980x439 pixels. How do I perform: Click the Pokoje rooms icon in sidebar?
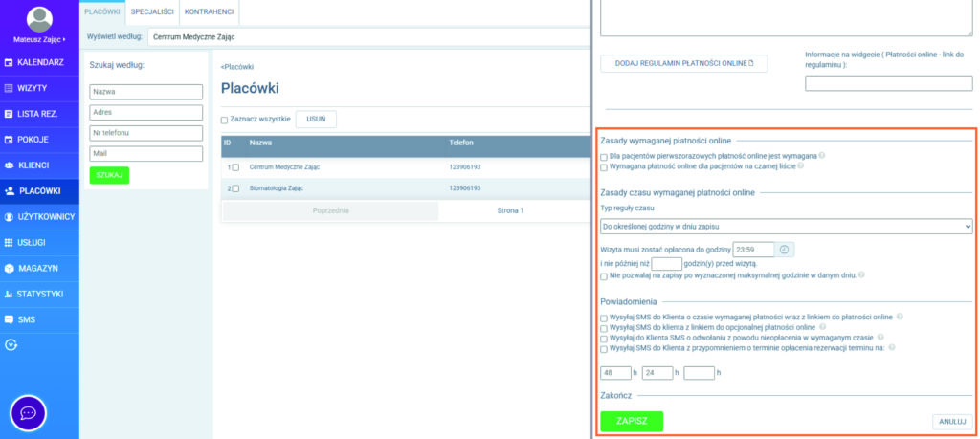click(10, 140)
